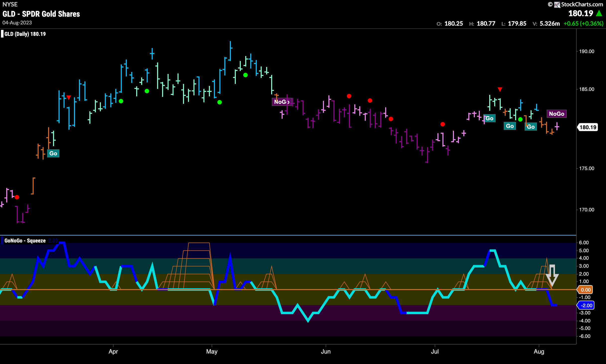
Task: Click the 180.19 current price tag on axis
Action: point(588,127)
